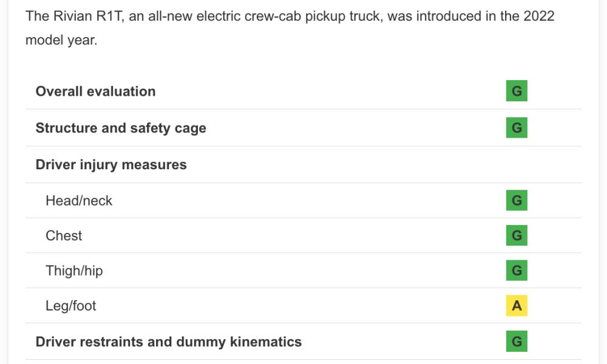
Task: Select the Chest row label
Action: pos(64,235)
